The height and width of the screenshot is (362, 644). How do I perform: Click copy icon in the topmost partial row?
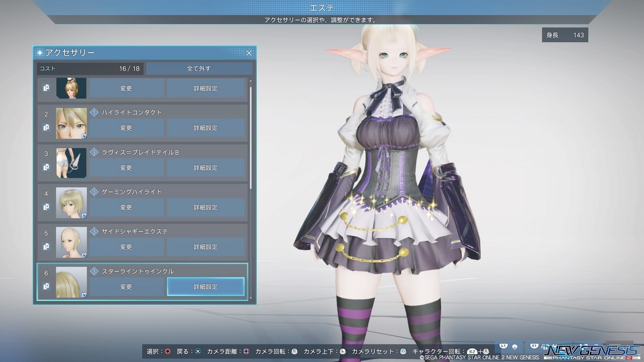coord(46,88)
